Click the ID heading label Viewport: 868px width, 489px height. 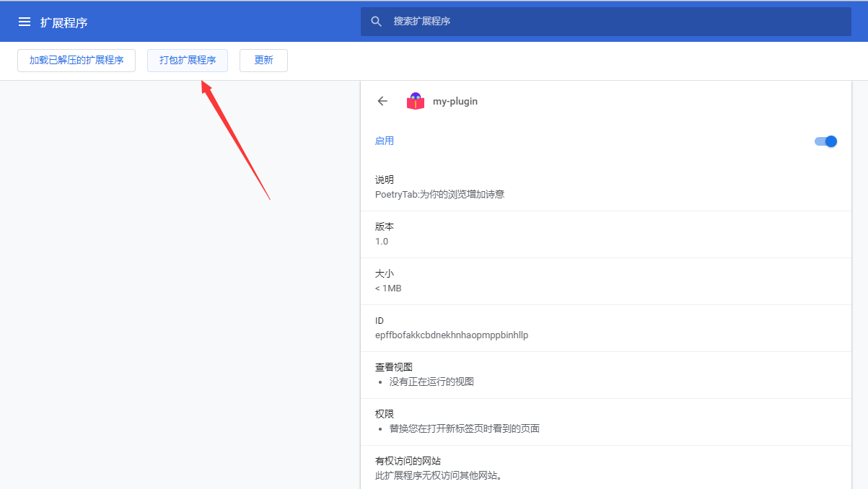tap(380, 320)
